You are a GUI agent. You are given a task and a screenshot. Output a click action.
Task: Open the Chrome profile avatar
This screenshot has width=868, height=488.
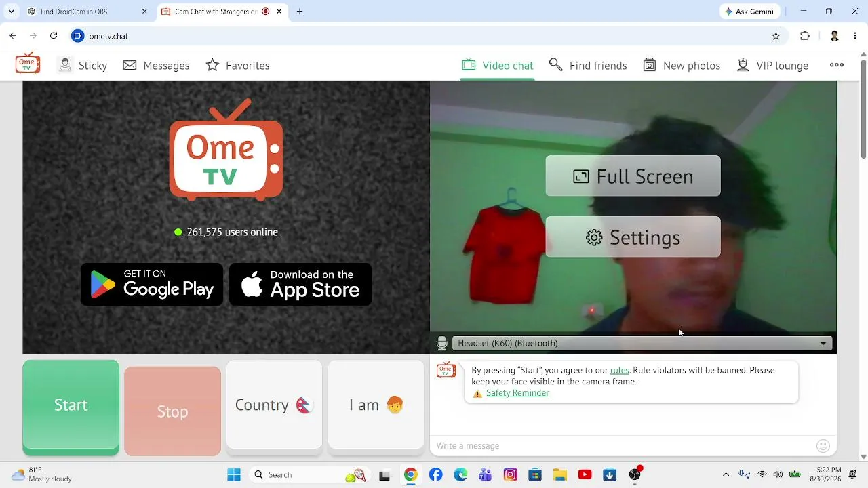click(x=835, y=36)
